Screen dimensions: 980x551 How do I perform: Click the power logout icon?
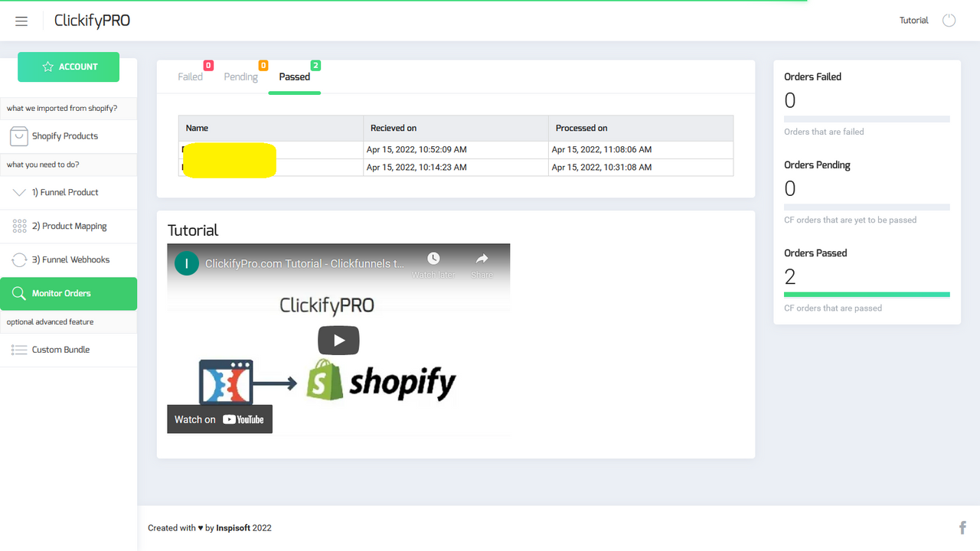tap(949, 21)
